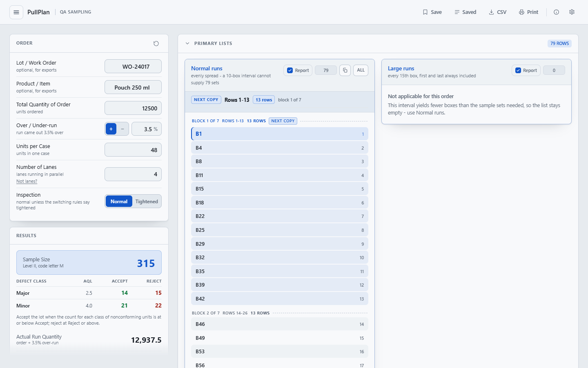The width and height of the screenshot is (588, 368).
Task: Select row B25
Action: pyautogui.click(x=280, y=230)
